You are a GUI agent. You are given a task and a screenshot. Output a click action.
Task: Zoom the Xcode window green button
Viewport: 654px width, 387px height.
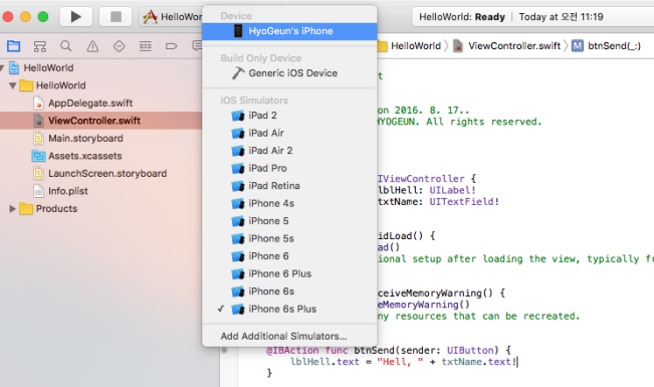(43, 17)
